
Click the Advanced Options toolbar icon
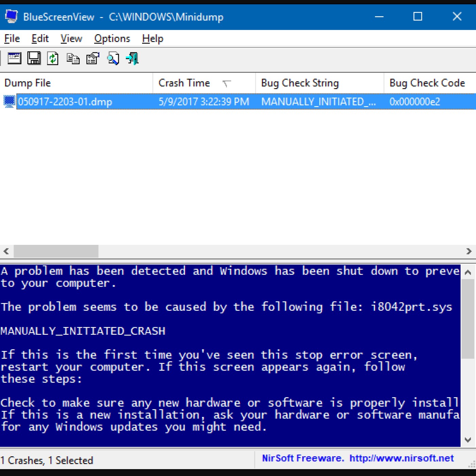(14, 58)
